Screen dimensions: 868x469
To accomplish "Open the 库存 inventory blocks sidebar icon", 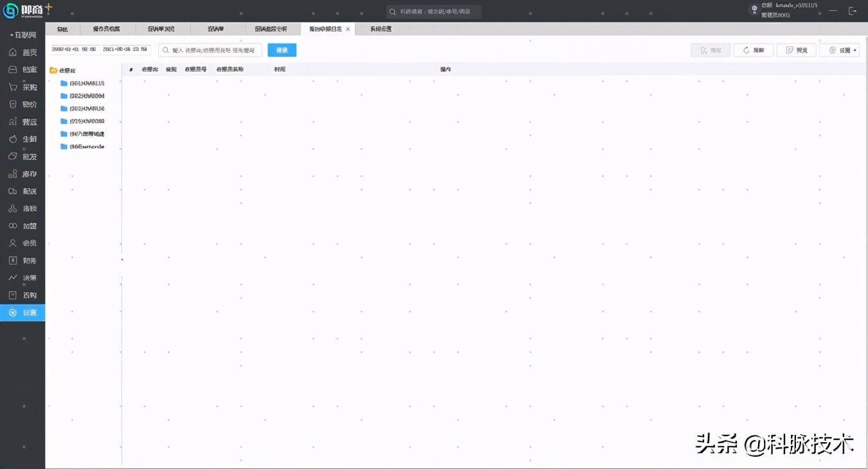I will (x=12, y=174).
